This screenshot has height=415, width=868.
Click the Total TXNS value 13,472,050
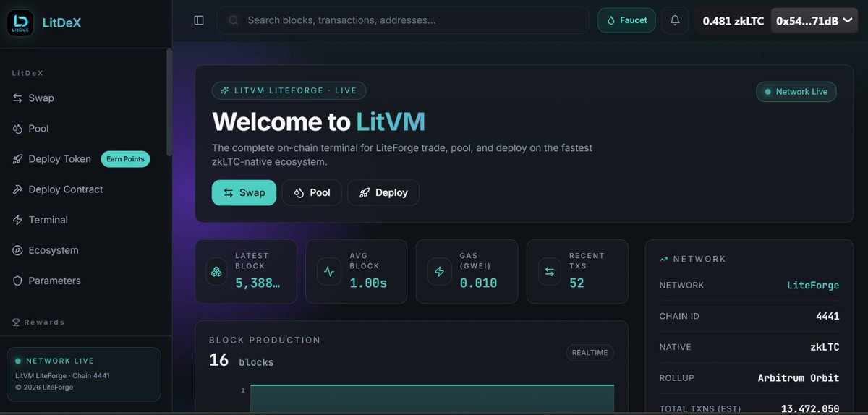pyautogui.click(x=810, y=409)
